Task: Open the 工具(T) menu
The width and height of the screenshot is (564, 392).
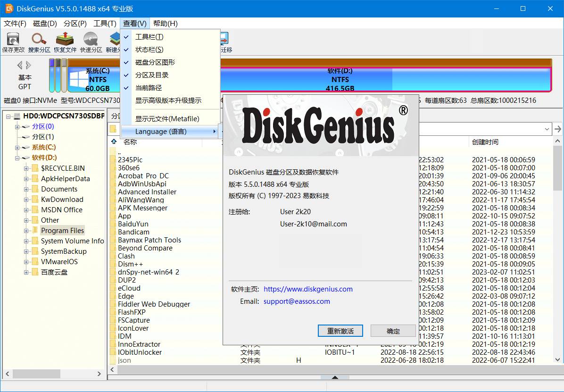Action: 105,24
